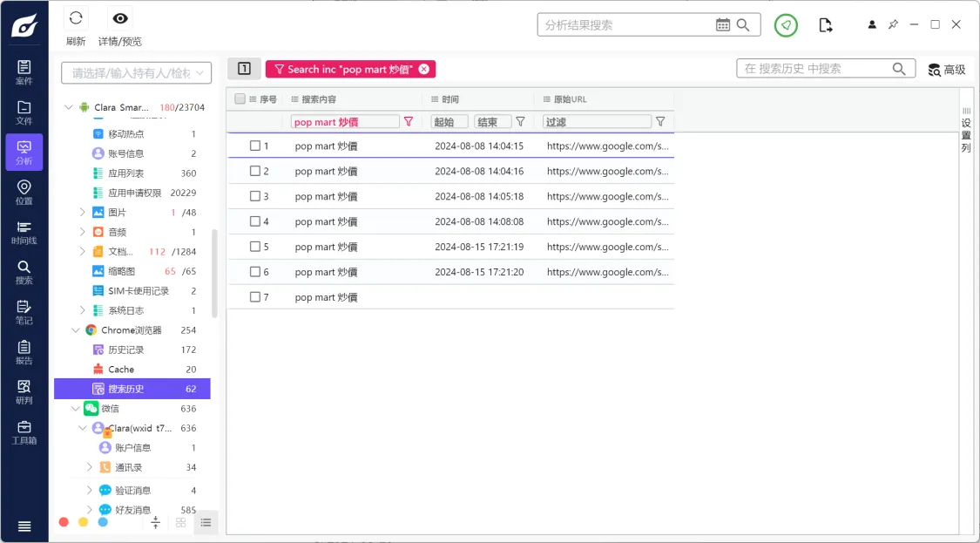
Task: Open 详情/预览 eye icon
Action: point(120,18)
